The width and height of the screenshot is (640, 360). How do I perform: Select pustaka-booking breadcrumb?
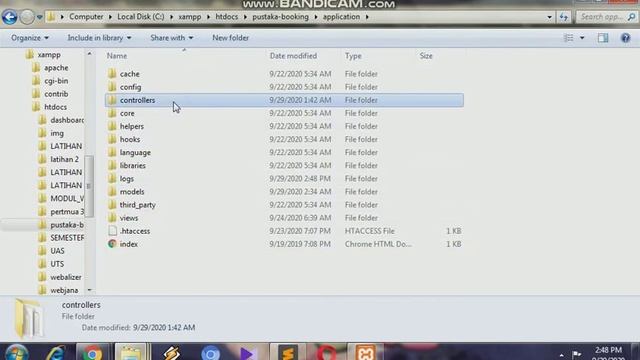(x=280, y=17)
